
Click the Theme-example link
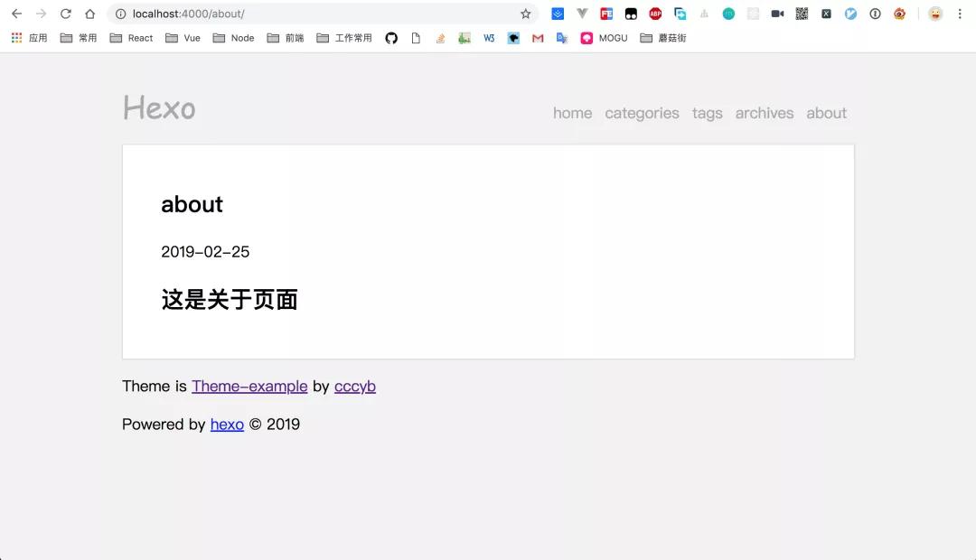tap(249, 386)
